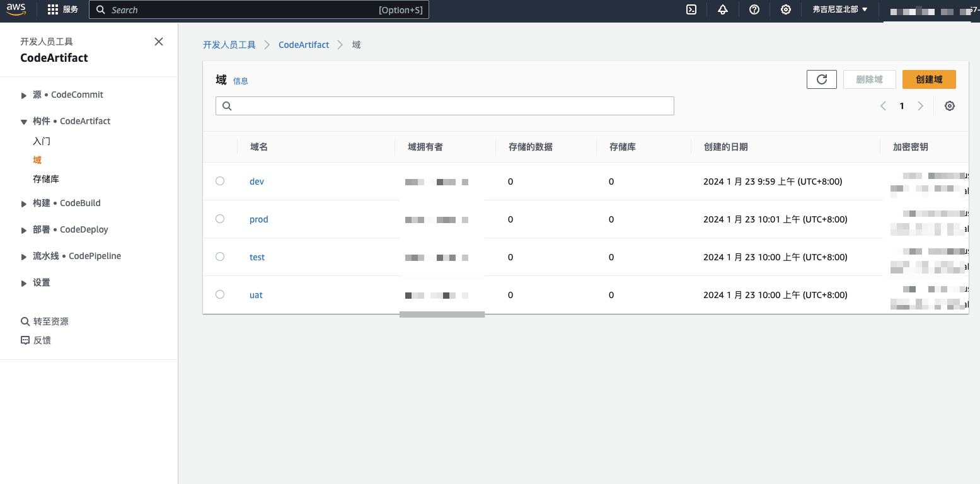Close the CodeArtifact side navigation panel
Screen dimensions: 980x484
coord(159,42)
